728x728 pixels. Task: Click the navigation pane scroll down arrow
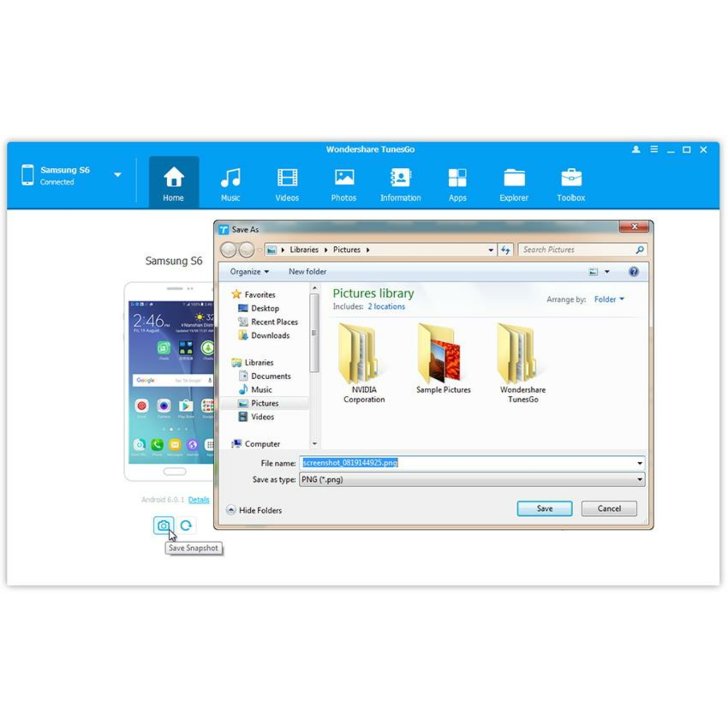[314, 444]
